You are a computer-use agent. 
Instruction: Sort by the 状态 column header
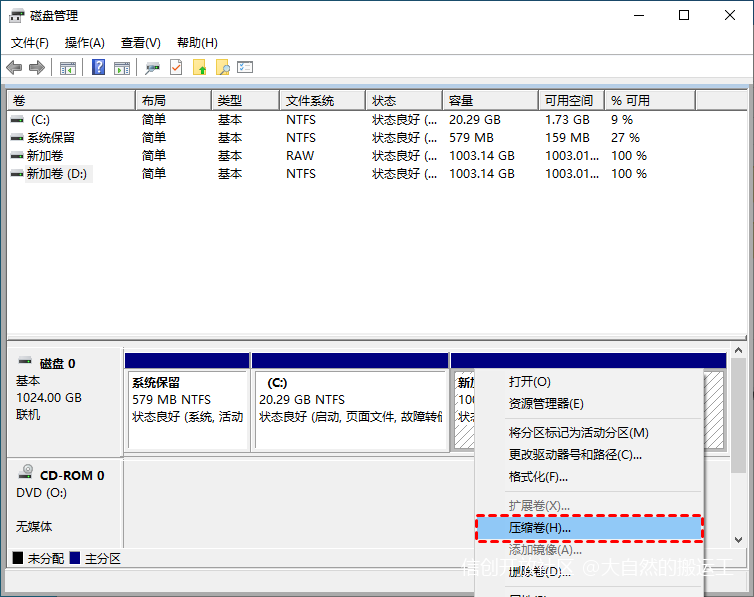click(404, 100)
